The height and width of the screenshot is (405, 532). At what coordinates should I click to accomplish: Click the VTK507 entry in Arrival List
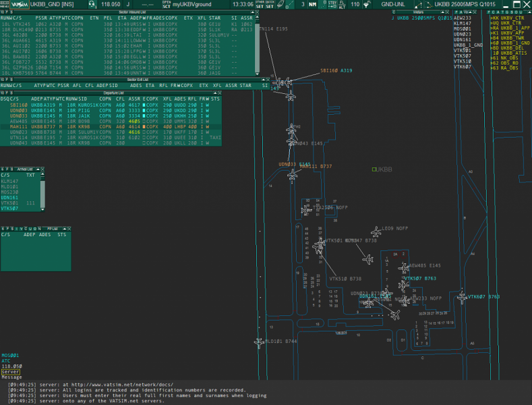[x=9, y=209]
